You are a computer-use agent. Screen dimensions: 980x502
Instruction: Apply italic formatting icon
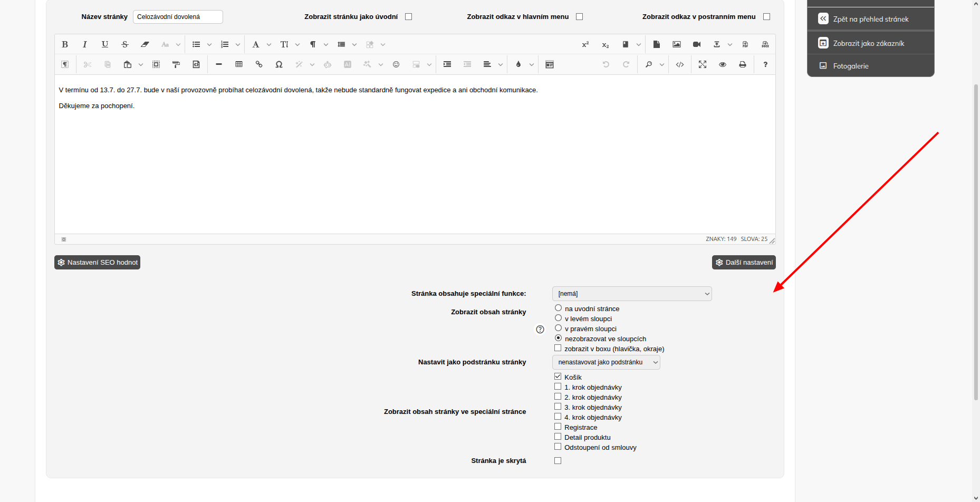(84, 44)
